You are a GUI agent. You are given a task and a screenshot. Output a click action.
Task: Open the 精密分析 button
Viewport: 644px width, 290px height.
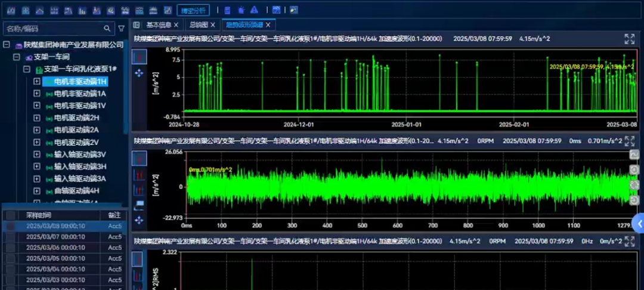pos(193,10)
